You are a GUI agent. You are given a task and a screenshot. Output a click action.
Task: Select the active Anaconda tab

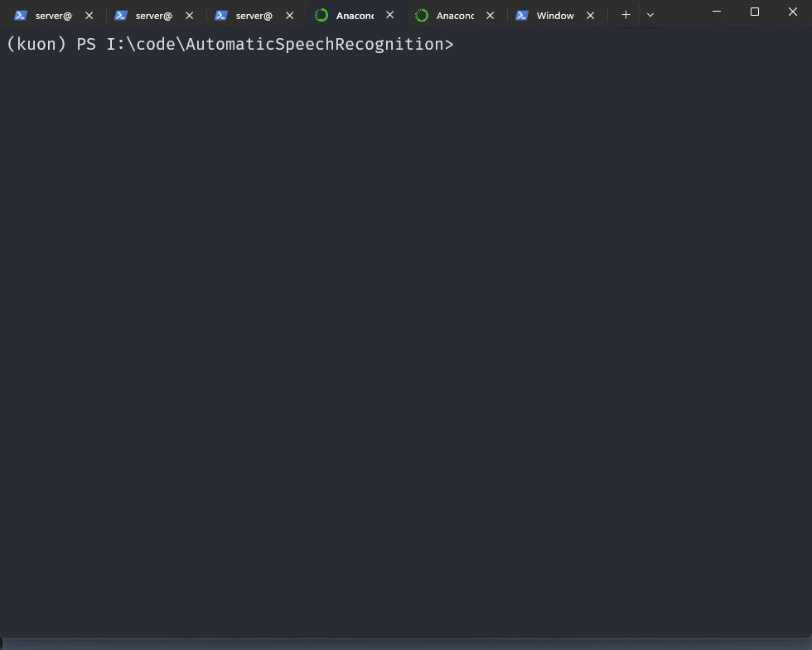(x=355, y=16)
